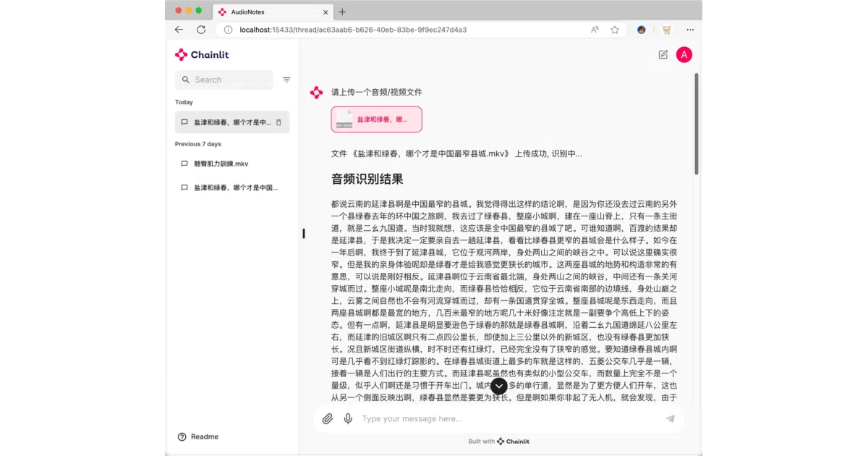868x456 pixels.
Task: Open a new browser tab
Action: coord(342,12)
